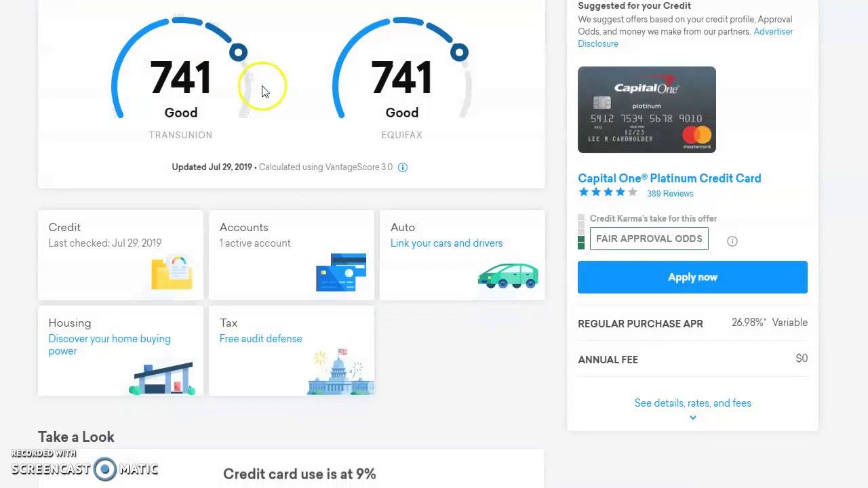Click the Apply now button
Screen dimensions: 868x488
click(692, 277)
